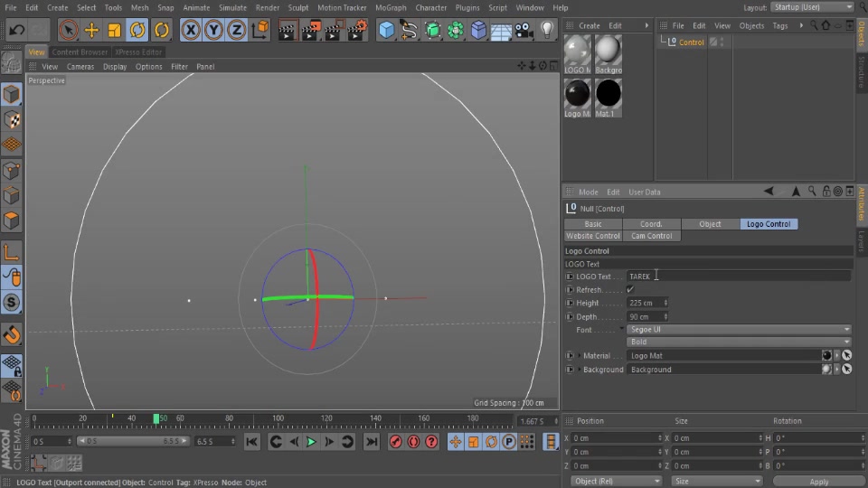This screenshot has width=868, height=488.
Task: Click the LOGO Text input field
Action: (x=739, y=277)
